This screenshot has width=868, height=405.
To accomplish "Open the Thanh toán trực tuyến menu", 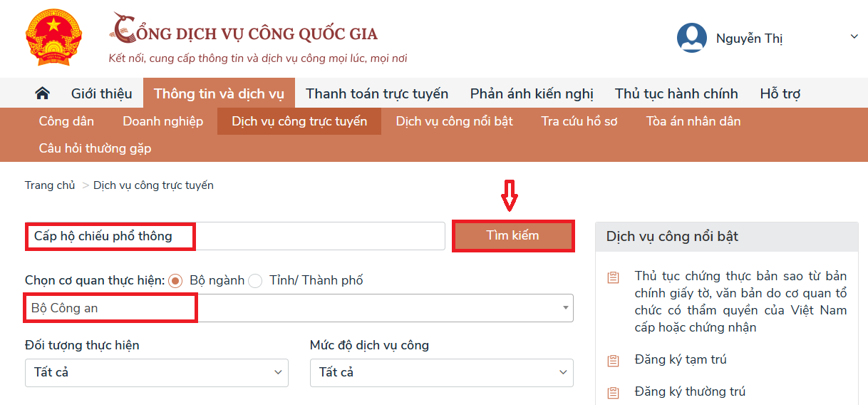I will tap(377, 93).
